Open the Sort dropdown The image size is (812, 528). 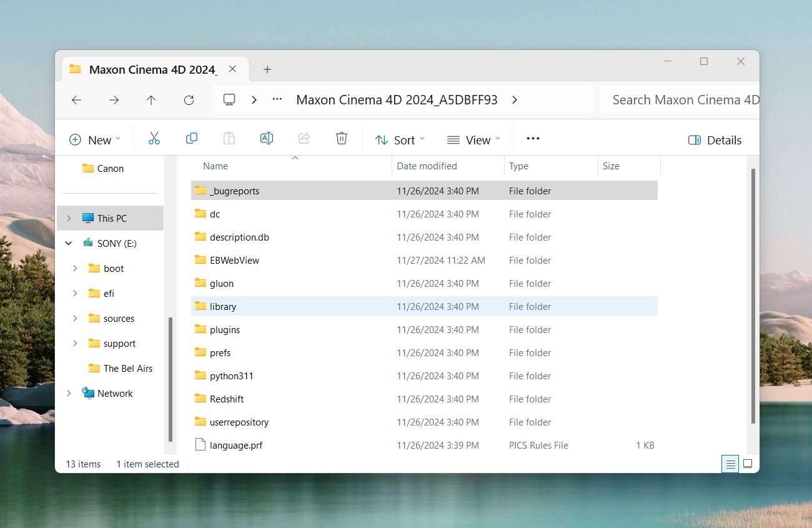[400, 140]
